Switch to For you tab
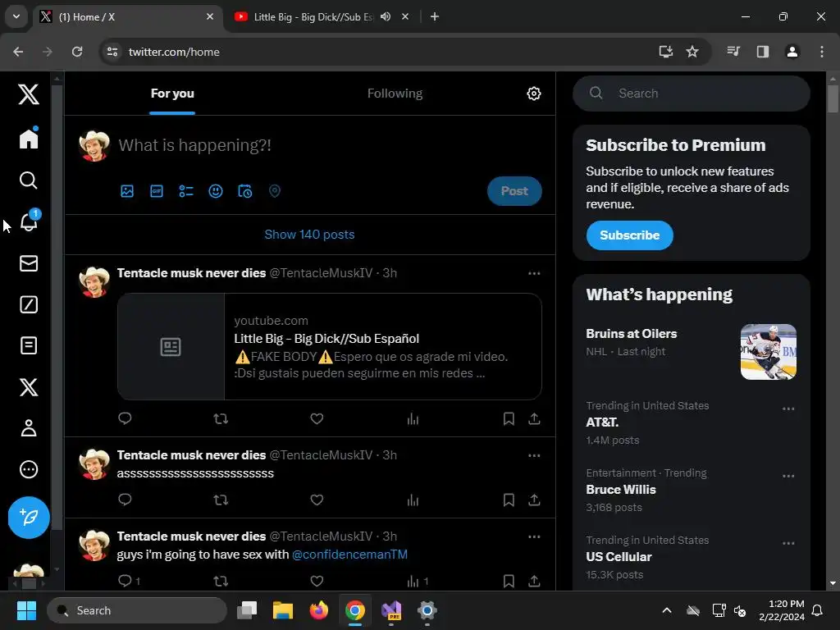Screen dimensions: 840x630 (x=172, y=94)
